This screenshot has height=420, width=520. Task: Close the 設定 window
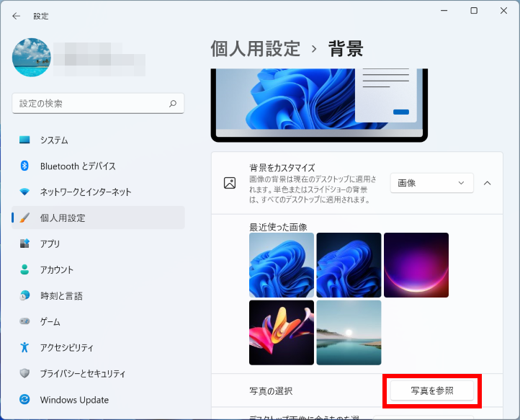(x=503, y=11)
